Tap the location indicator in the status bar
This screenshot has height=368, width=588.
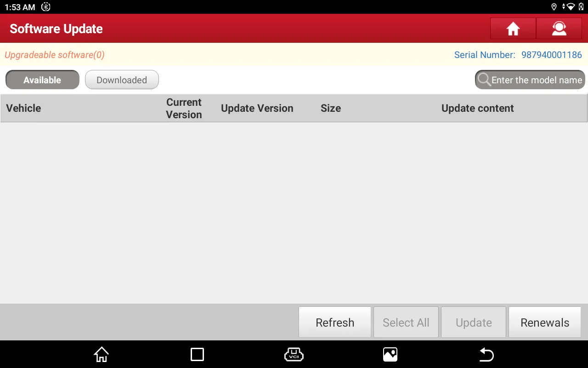point(554,7)
